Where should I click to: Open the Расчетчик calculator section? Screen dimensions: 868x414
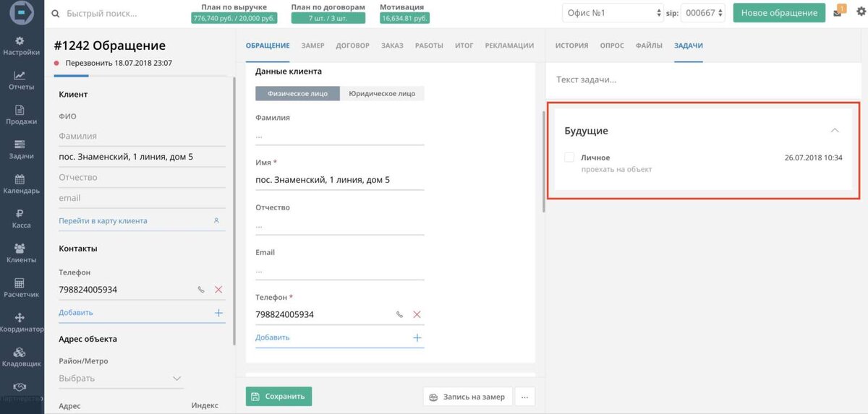click(x=21, y=288)
